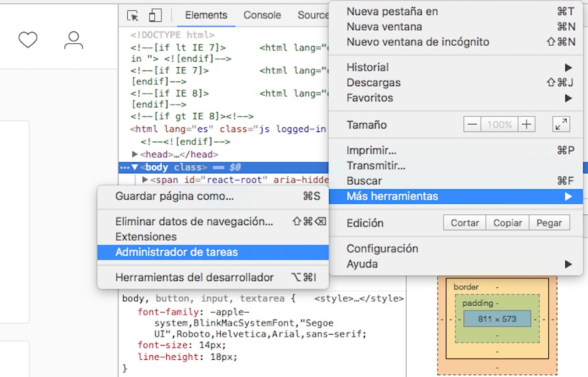Viewport: 588px width, 377px height.
Task: Choose Herramientas del desarrollador
Action: [194, 277]
